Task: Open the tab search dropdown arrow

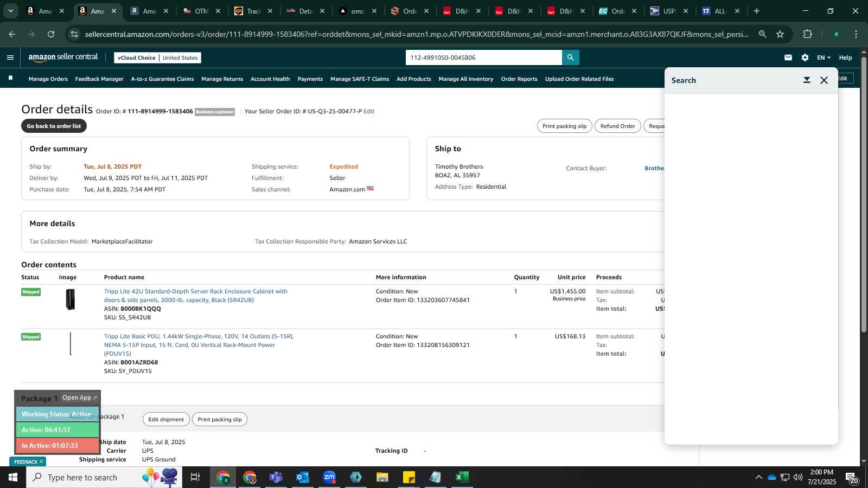Action: pos(10,11)
